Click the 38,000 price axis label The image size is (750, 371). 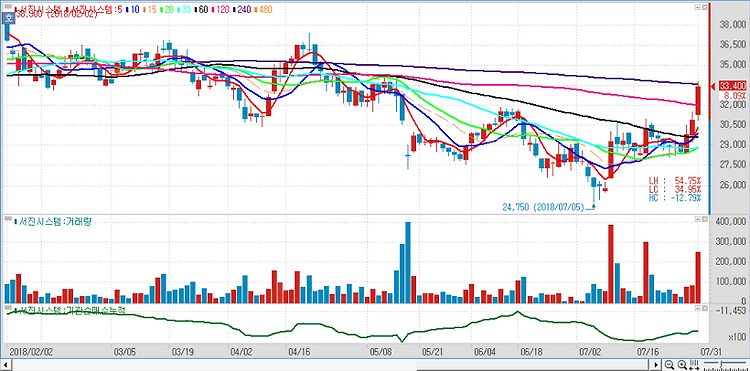[732, 24]
